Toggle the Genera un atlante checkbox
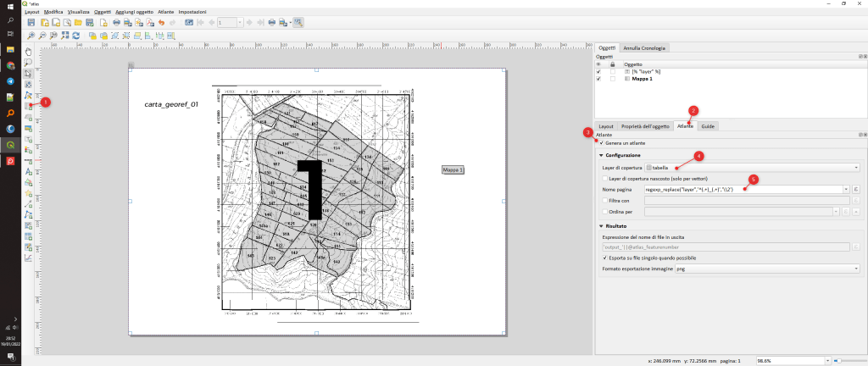The image size is (868, 366). (602, 143)
